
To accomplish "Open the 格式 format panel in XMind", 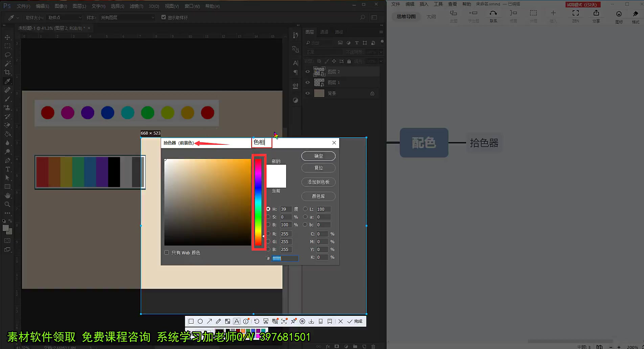I will coord(636,17).
